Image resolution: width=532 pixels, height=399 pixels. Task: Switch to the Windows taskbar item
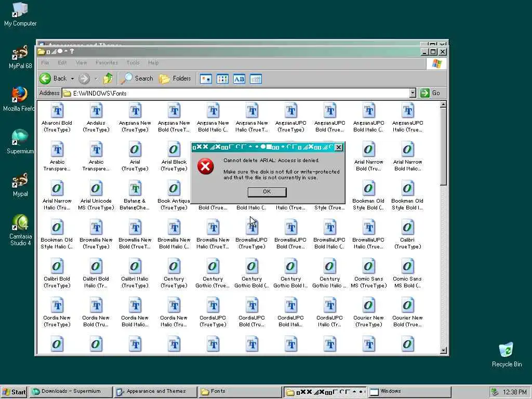[x=409, y=392]
